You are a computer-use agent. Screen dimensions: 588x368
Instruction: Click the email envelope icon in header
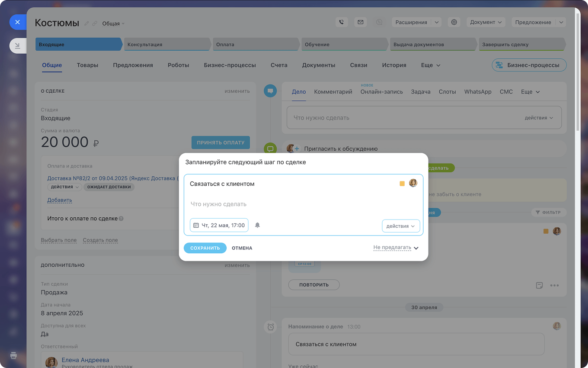tap(360, 22)
